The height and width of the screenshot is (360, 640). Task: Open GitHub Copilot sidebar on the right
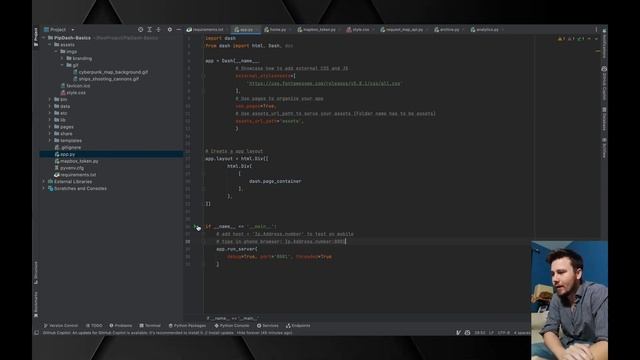click(604, 84)
